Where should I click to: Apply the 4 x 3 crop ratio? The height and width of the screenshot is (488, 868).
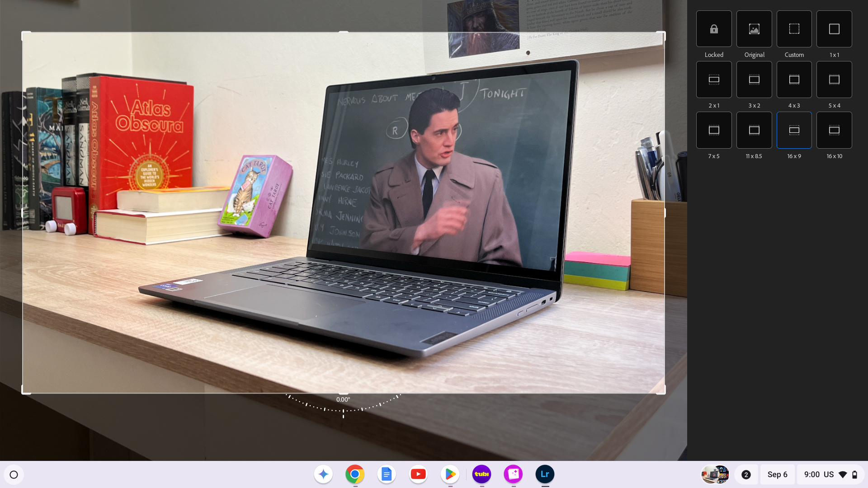click(x=794, y=80)
